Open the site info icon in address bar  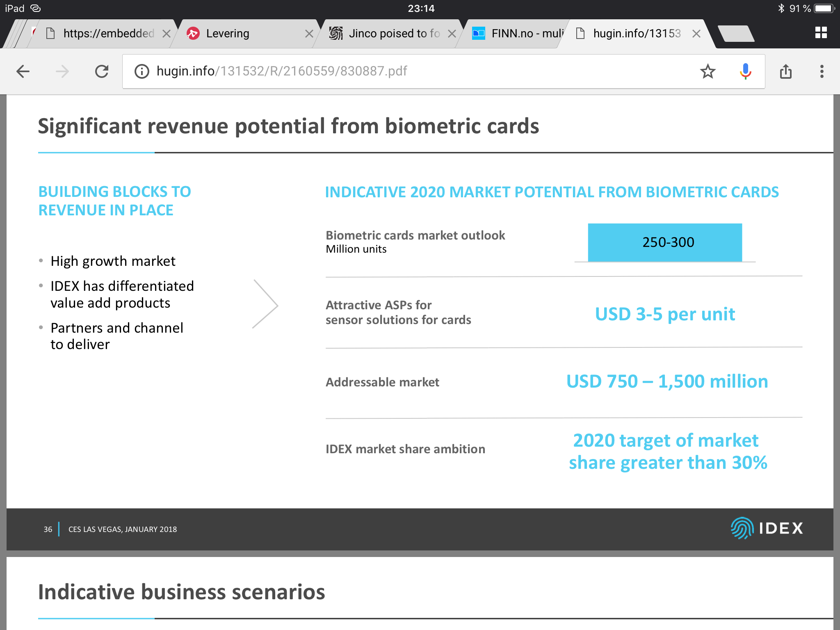pos(142,71)
